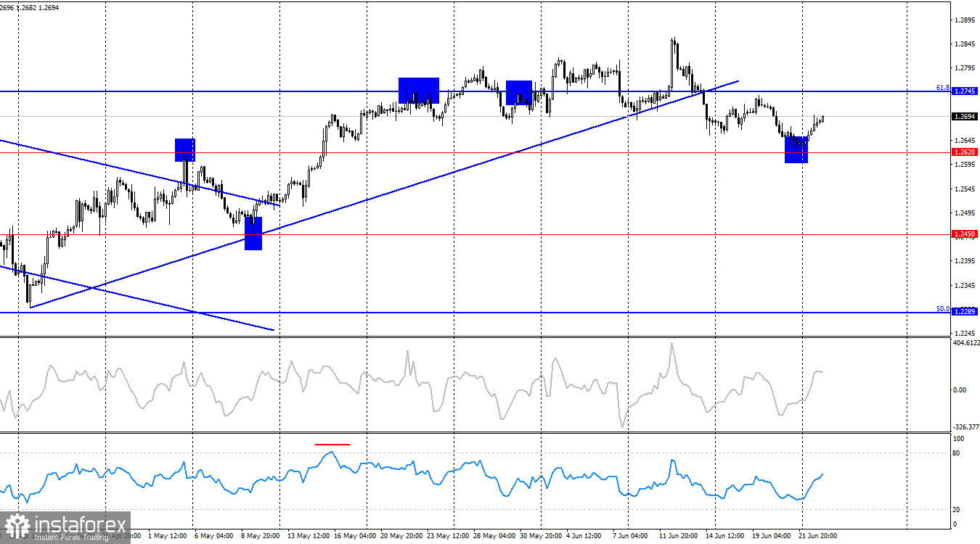Click the 80 oscillator scale value

click(957, 453)
